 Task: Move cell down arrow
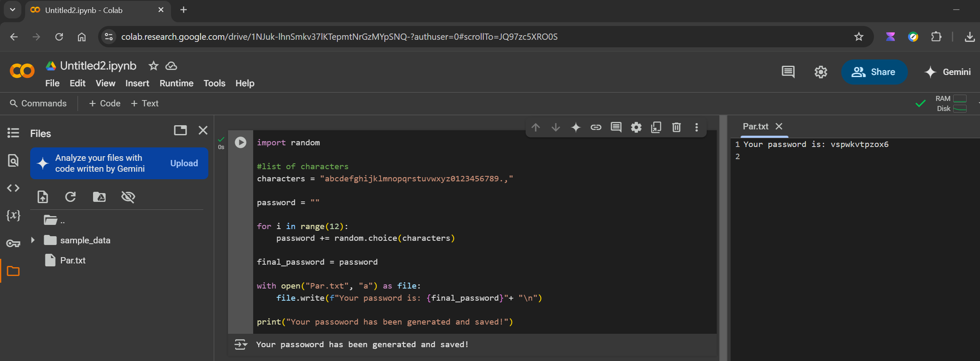(556, 127)
